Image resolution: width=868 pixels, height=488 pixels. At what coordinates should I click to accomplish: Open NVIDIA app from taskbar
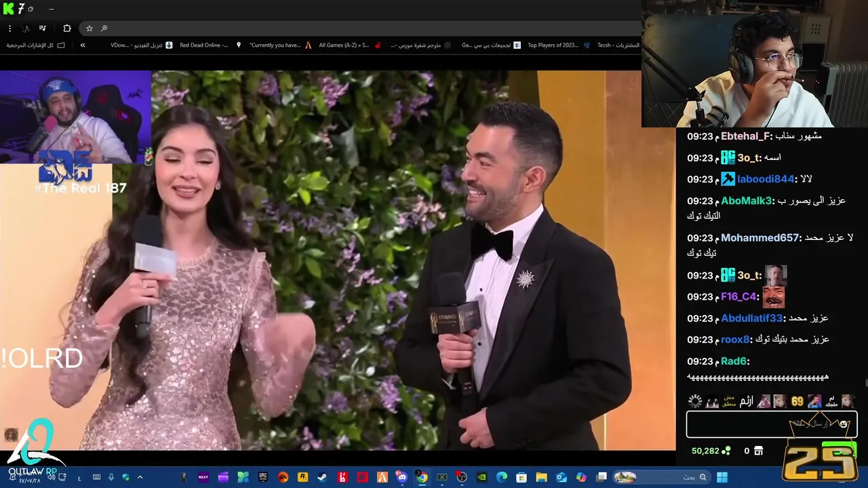point(481,477)
